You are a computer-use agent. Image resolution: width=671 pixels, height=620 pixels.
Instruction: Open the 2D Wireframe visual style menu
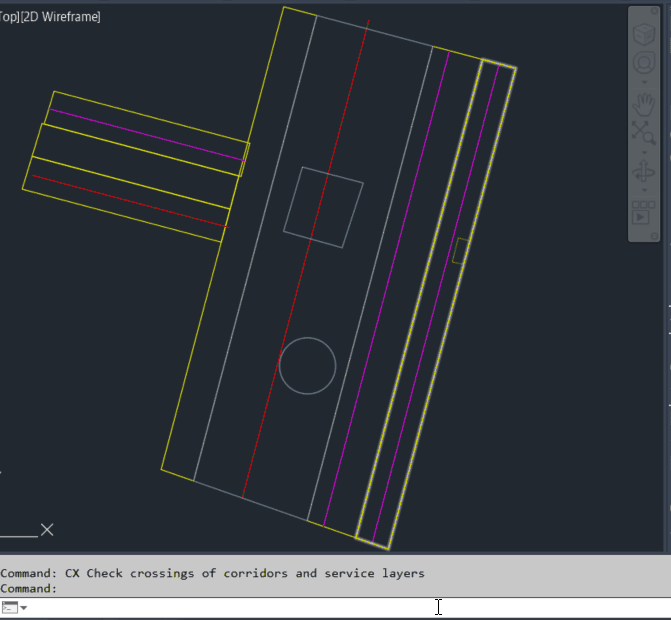click(62, 17)
